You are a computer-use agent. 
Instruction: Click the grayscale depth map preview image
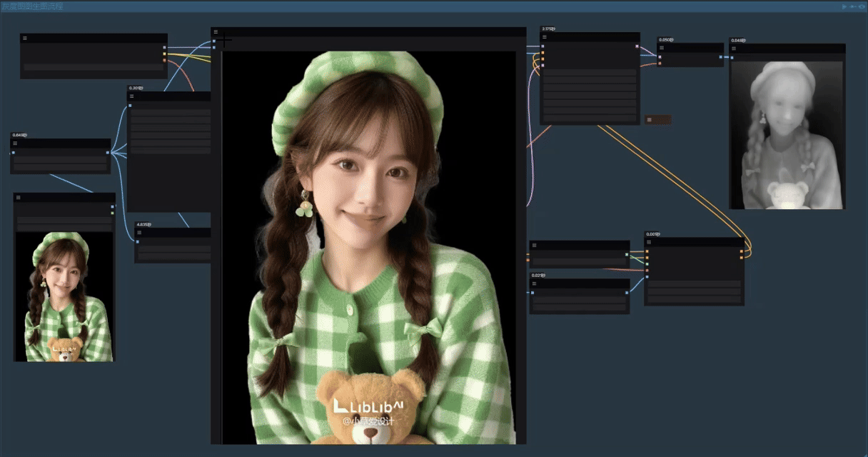click(787, 135)
